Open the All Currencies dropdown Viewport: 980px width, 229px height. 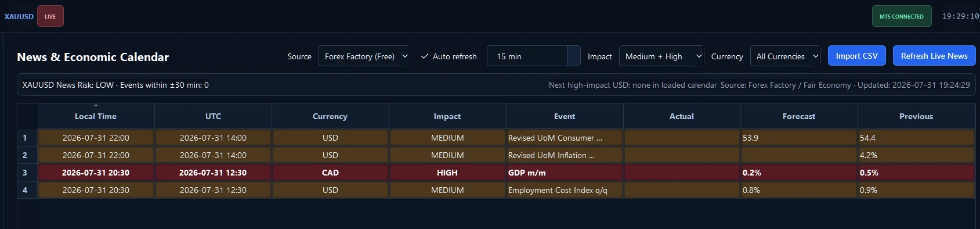(x=786, y=56)
